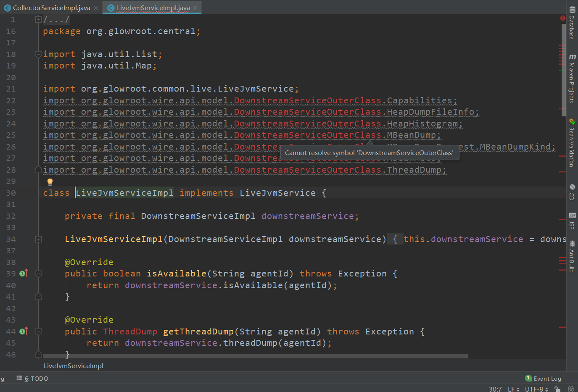Click the overridden method marker on line 44
This screenshot has width=578, height=392.
[24, 331]
